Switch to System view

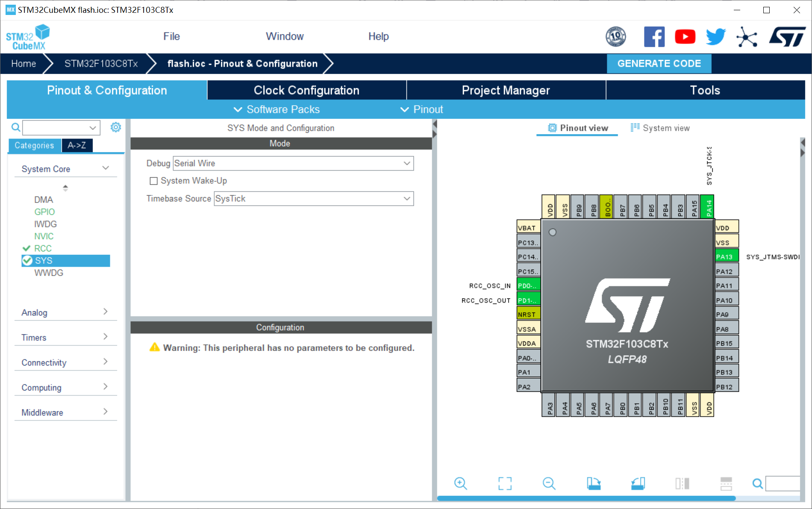click(660, 128)
